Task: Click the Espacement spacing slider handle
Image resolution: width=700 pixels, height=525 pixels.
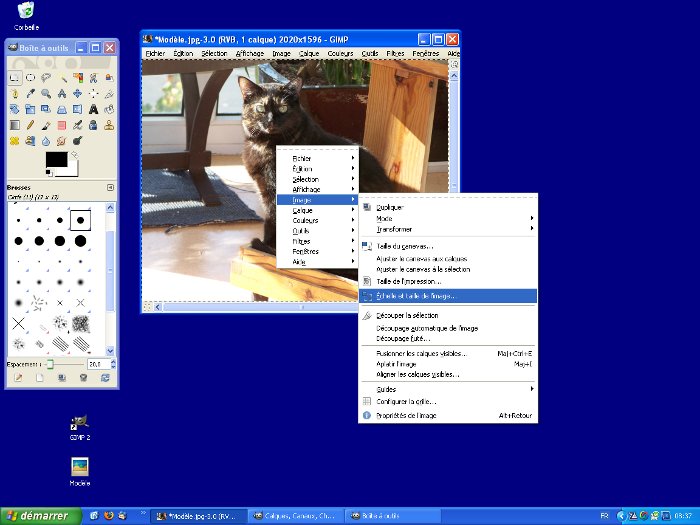Action: click(x=50, y=365)
